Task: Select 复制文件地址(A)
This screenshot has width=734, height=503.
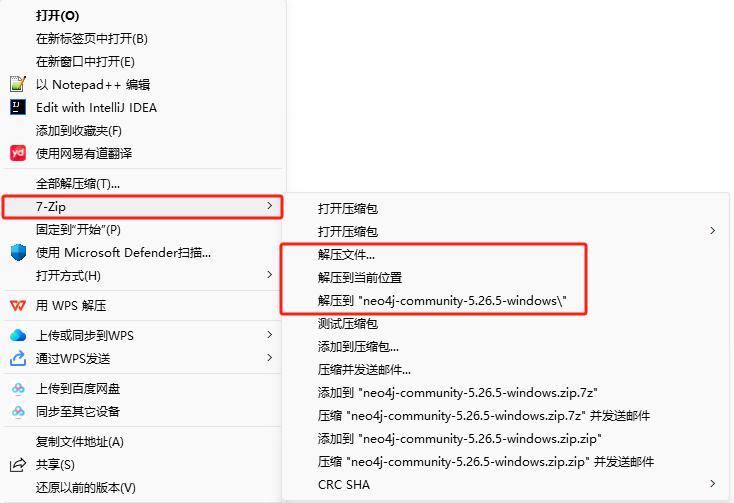Action: tap(80, 441)
